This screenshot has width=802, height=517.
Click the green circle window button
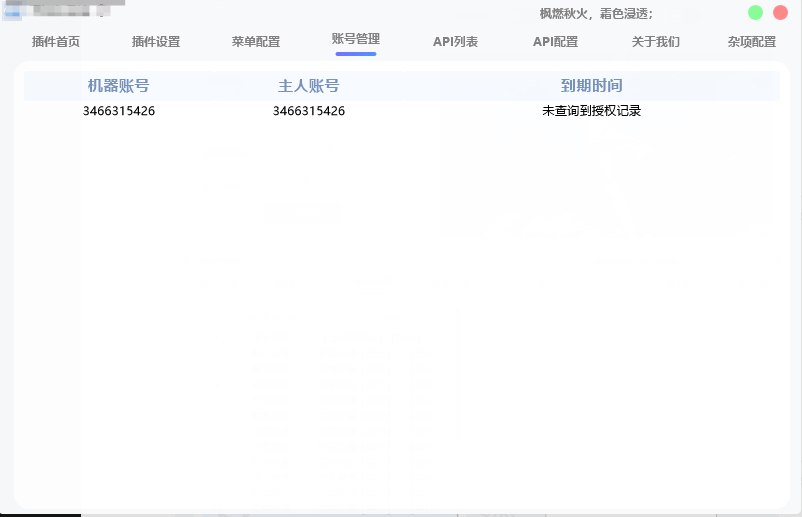pos(755,13)
